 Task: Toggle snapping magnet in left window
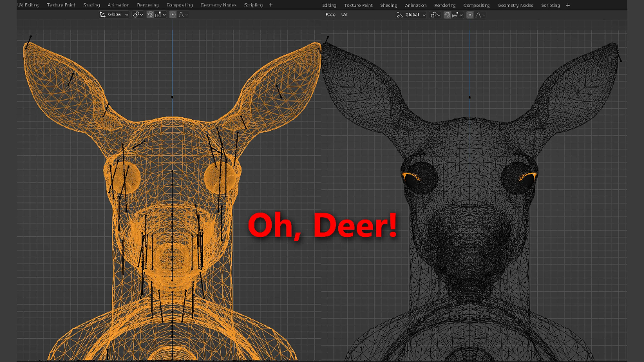[150, 15]
